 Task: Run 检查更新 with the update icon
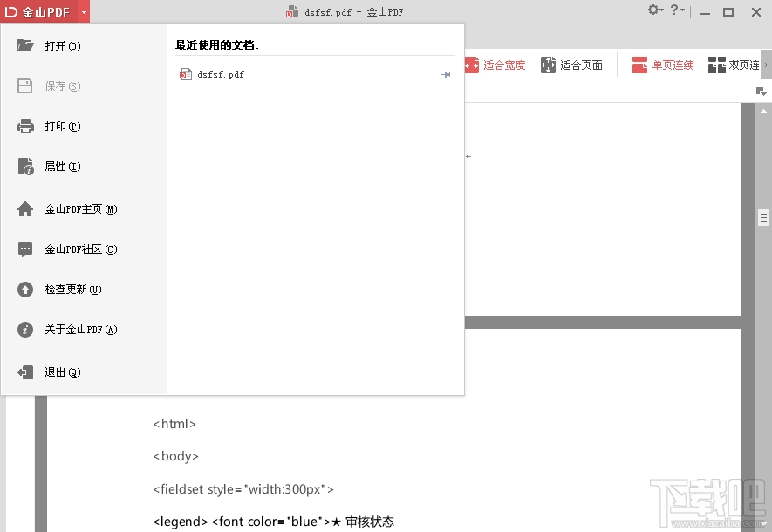[24, 289]
